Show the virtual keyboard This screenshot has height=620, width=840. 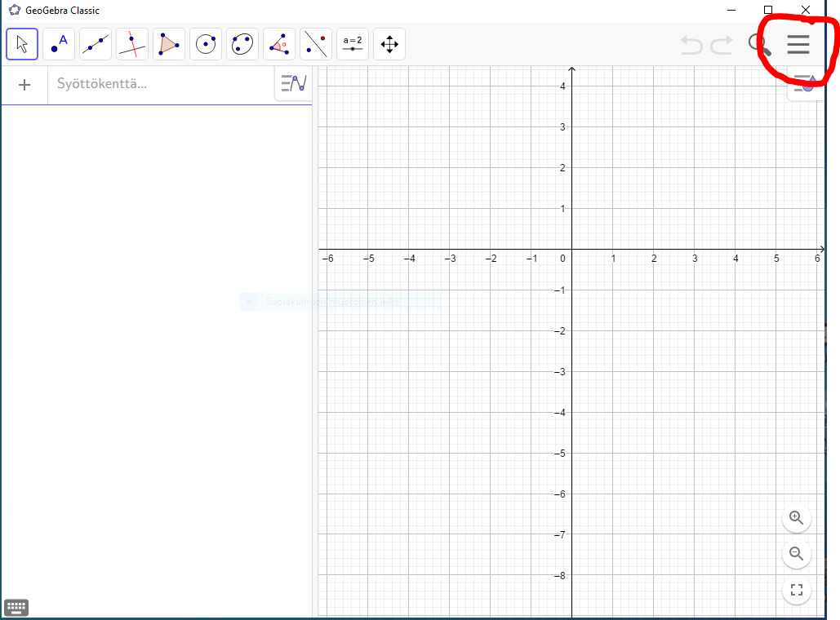[16, 608]
